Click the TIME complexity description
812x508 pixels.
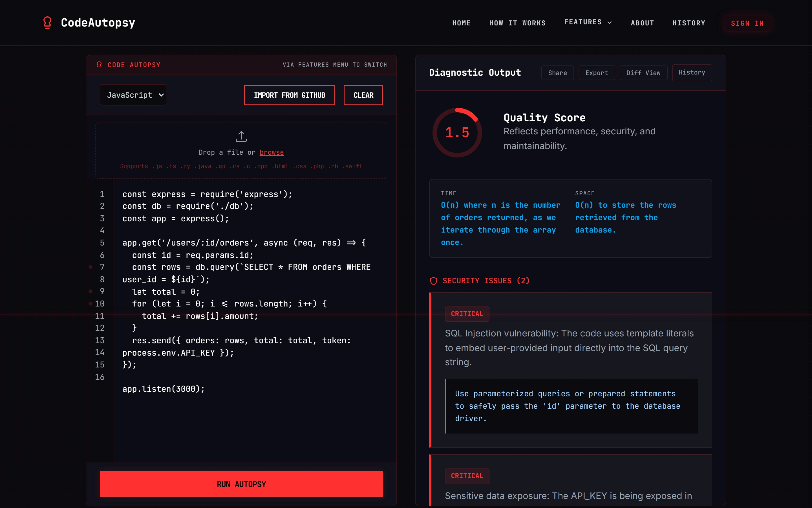(x=501, y=224)
